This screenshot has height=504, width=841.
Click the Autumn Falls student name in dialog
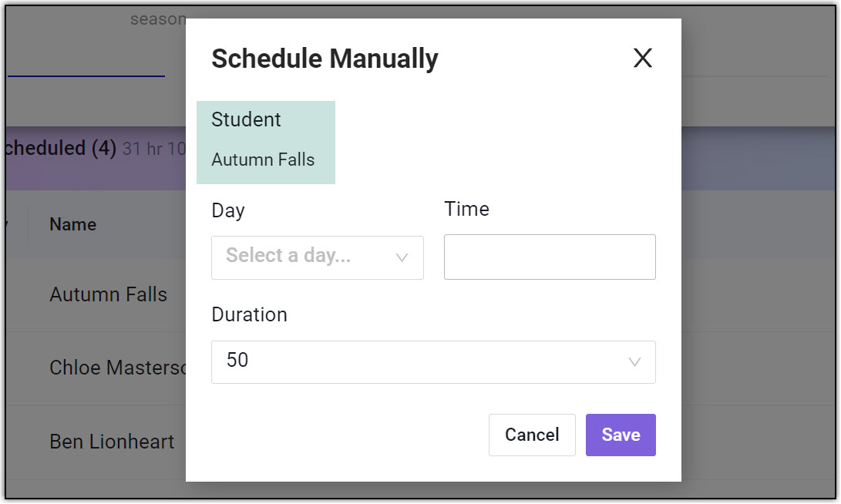[263, 160]
